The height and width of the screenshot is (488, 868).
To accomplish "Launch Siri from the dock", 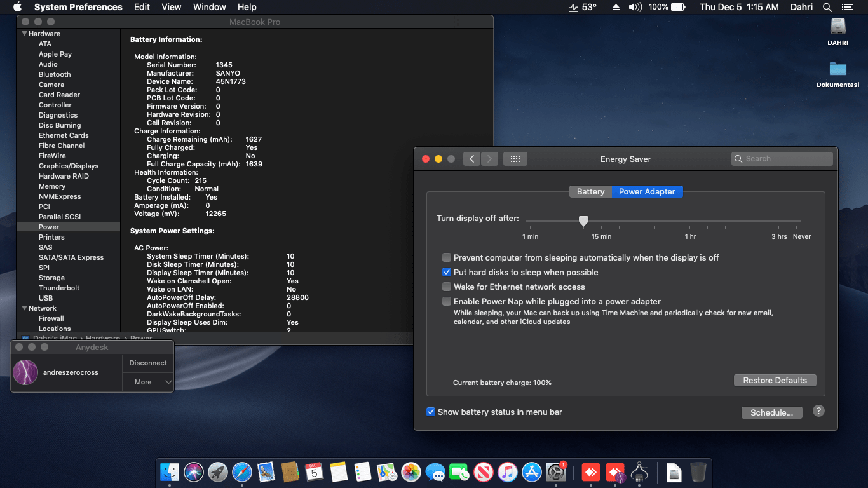I will pyautogui.click(x=193, y=472).
